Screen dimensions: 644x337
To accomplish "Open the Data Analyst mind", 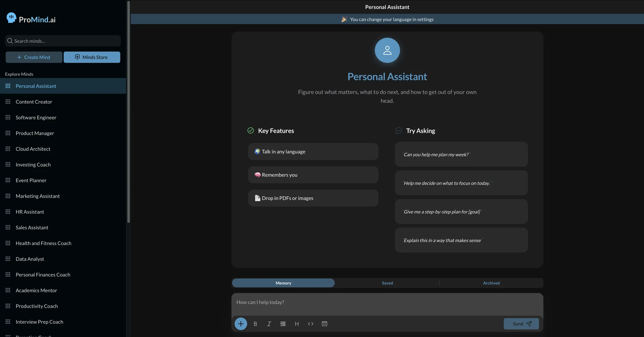I will 63,259.
